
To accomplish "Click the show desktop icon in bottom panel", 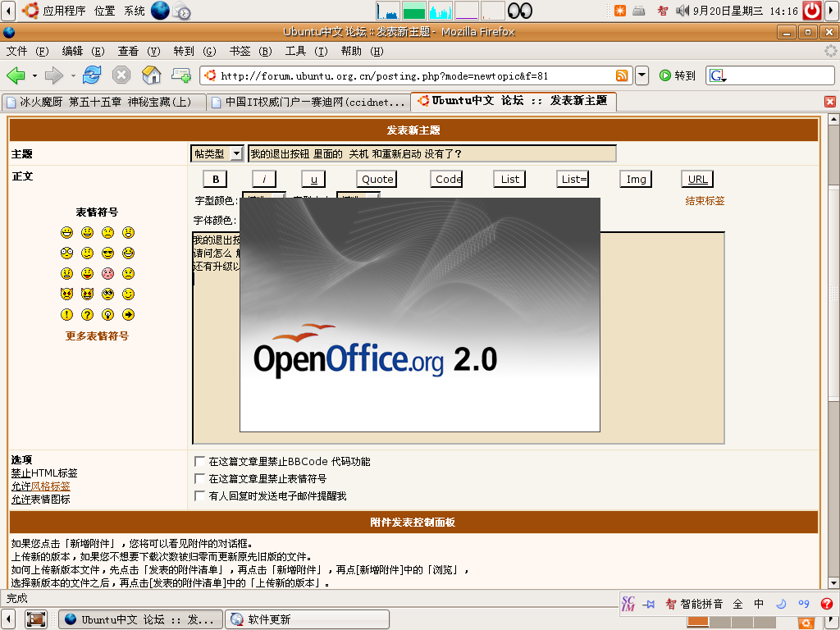I will pyautogui.click(x=36, y=619).
